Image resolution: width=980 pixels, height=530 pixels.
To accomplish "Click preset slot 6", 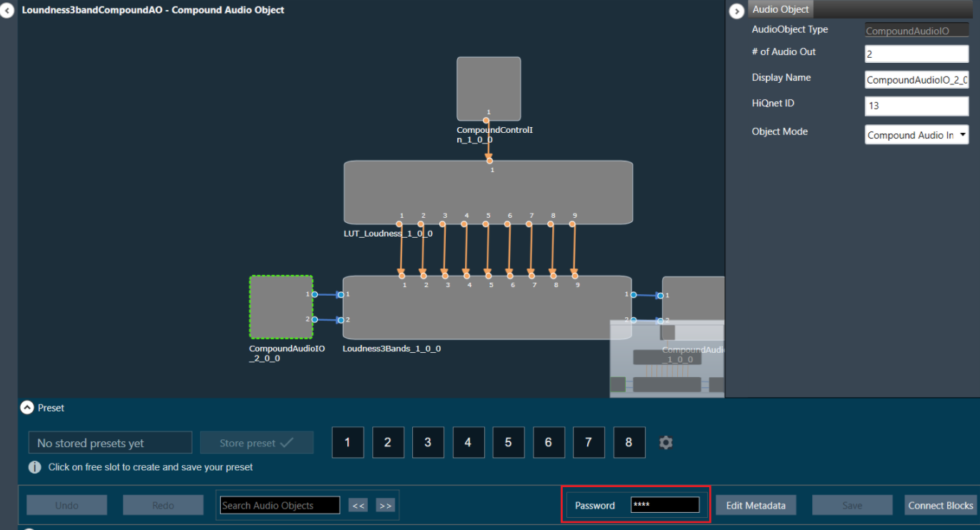I will coord(549,443).
